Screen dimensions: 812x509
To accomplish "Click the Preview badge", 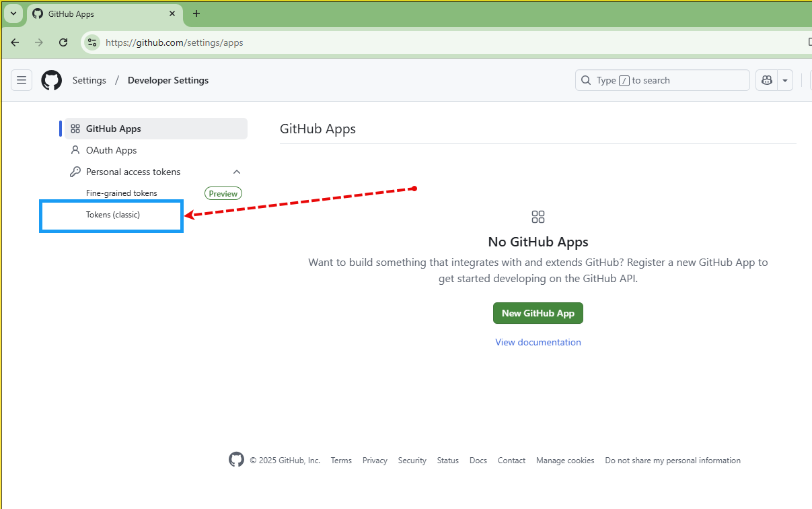I will point(223,193).
